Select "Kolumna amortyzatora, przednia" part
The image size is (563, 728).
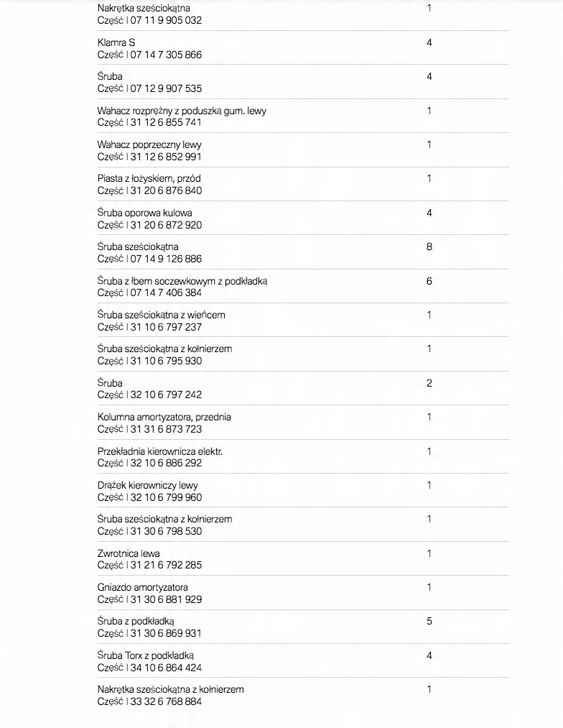click(x=164, y=418)
